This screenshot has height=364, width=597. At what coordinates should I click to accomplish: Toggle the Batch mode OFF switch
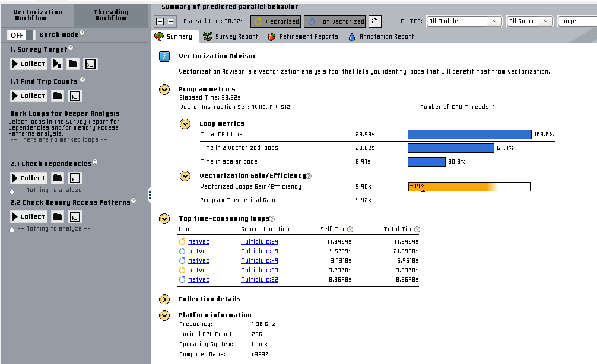coord(21,35)
